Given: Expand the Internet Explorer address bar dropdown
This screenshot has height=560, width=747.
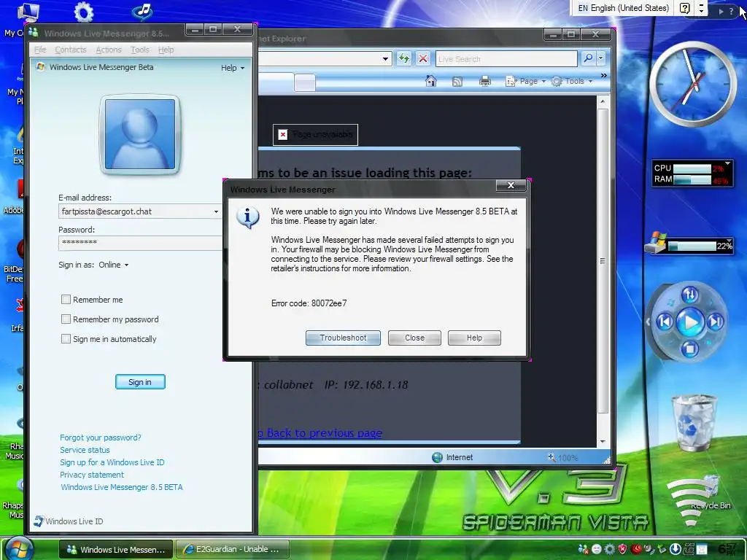Looking at the screenshot, I should pos(385,58).
